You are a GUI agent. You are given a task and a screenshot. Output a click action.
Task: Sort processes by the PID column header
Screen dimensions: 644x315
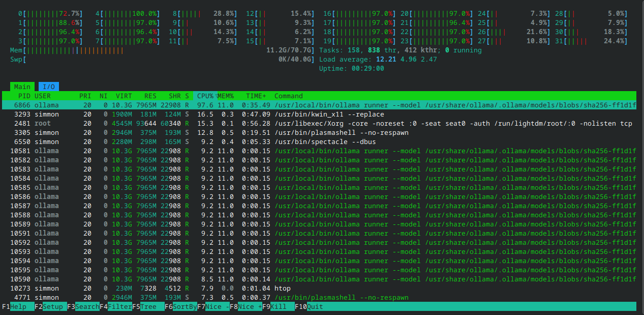(x=24, y=96)
